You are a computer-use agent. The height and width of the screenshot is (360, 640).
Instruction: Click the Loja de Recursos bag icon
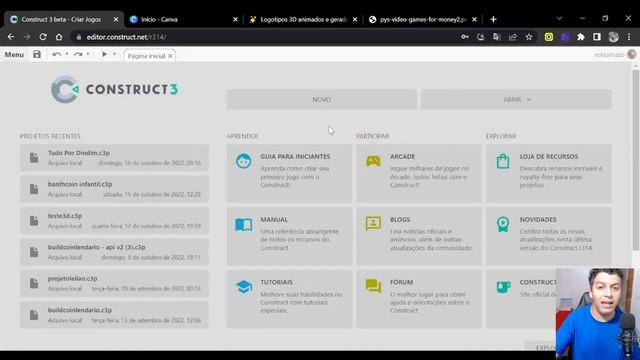click(503, 161)
